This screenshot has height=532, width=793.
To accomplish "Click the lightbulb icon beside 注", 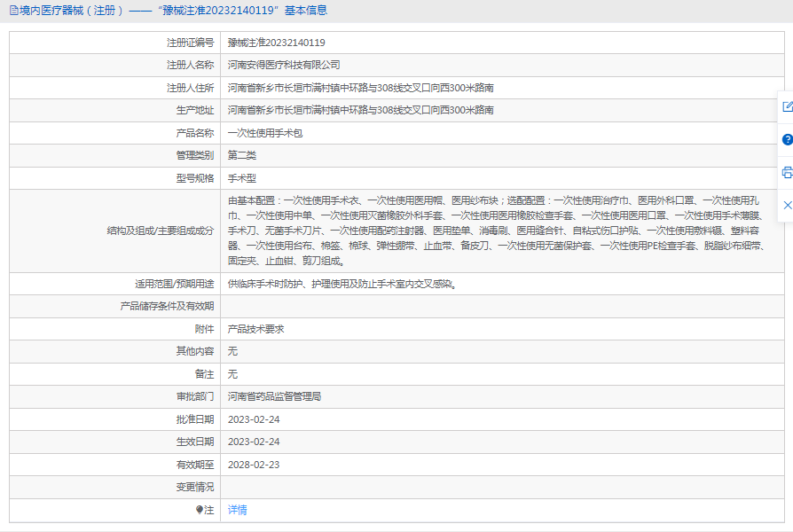I will (x=200, y=510).
